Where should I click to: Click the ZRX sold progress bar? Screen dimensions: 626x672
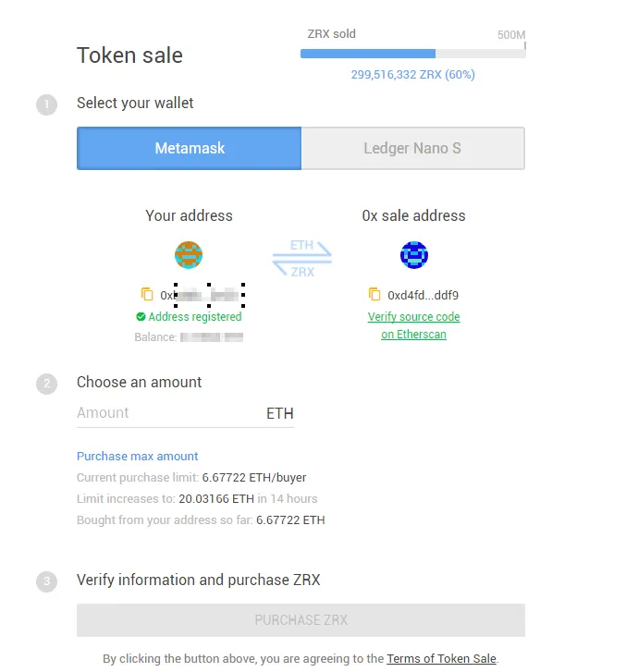tap(413, 54)
